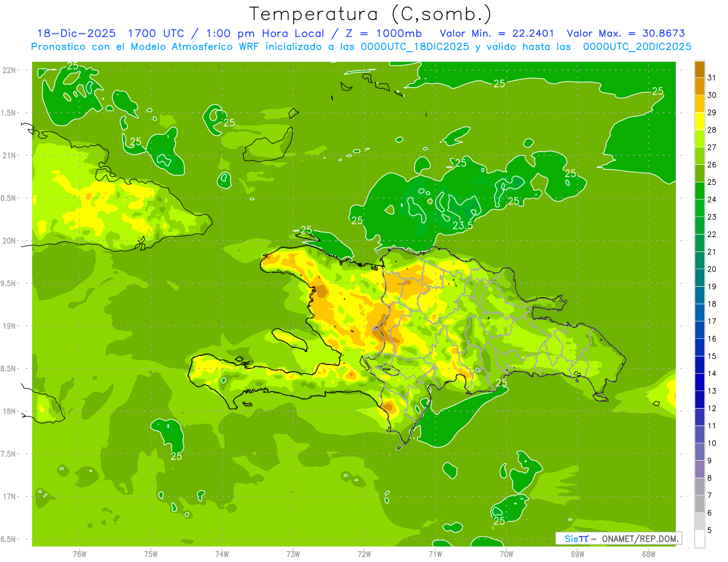Click the '22N' latitude axis label
728x562 pixels.
(x=10, y=70)
